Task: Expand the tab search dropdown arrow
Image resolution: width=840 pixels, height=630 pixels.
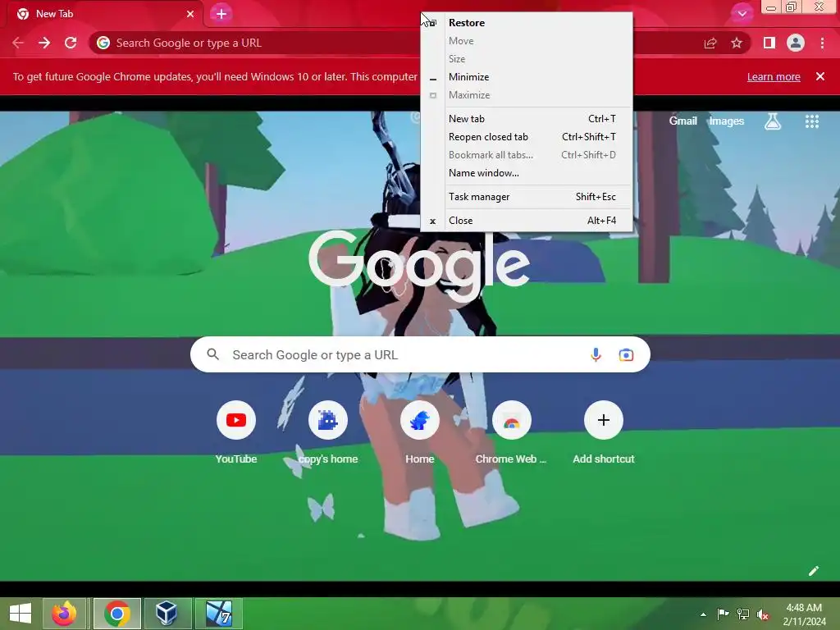Action: click(x=742, y=14)
